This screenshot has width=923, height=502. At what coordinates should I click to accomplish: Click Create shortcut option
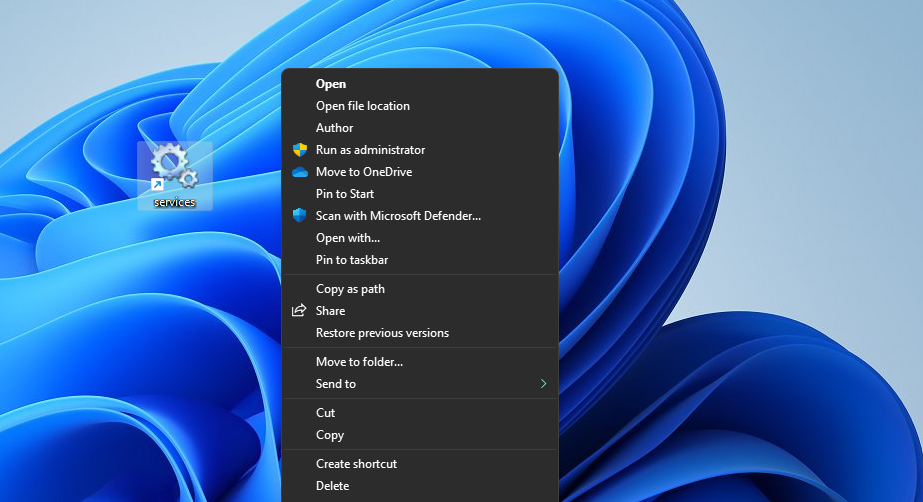click(x=356, y=464)
